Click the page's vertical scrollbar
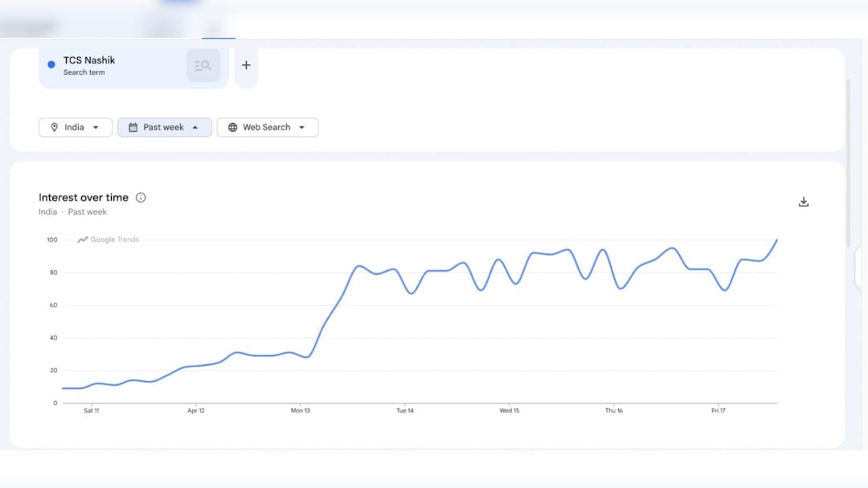Image resolution: width=868 pixels, height=488 pixels. coord(847,161)
